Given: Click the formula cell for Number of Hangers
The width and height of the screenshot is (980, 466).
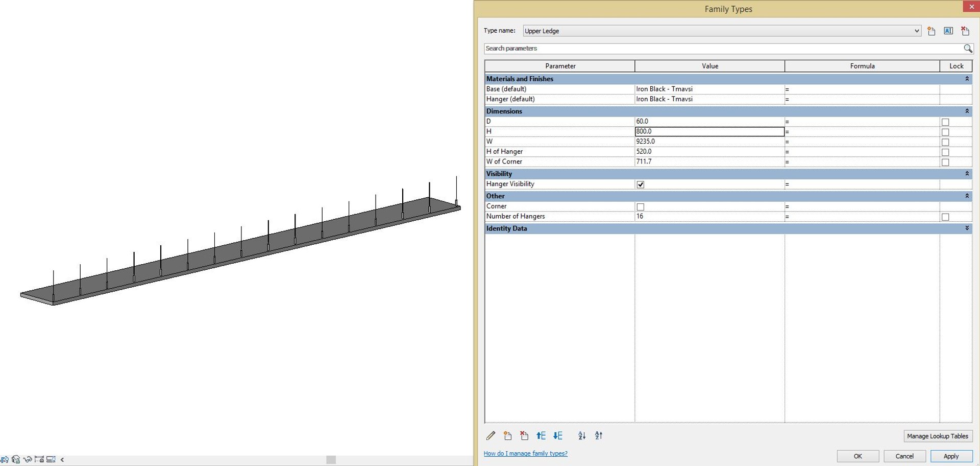Looking at the screenshot, I should [x=862, y=217].
